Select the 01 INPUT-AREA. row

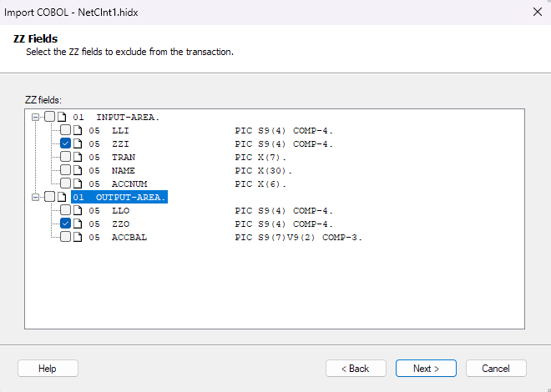coord(116,118)
